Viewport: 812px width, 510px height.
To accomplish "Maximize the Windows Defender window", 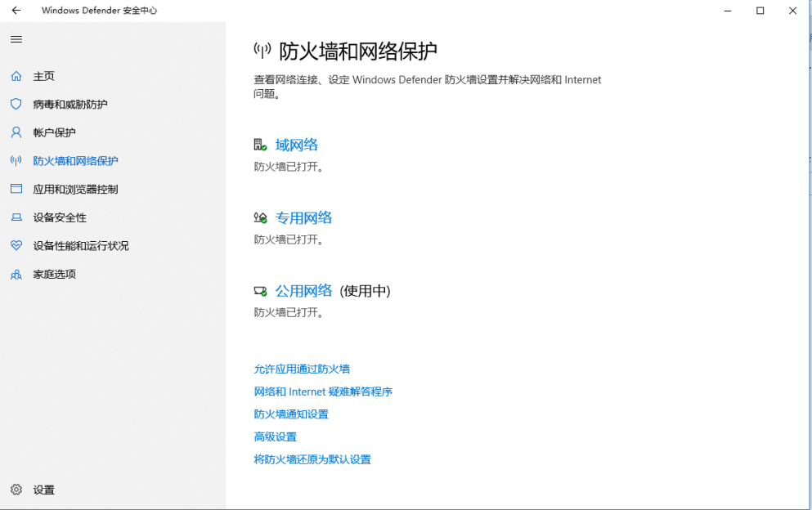I will [x=760, y=11].
